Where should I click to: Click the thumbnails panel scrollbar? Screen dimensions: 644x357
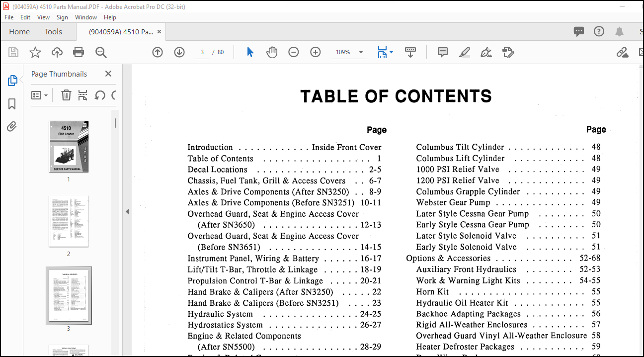coord(115,124)
